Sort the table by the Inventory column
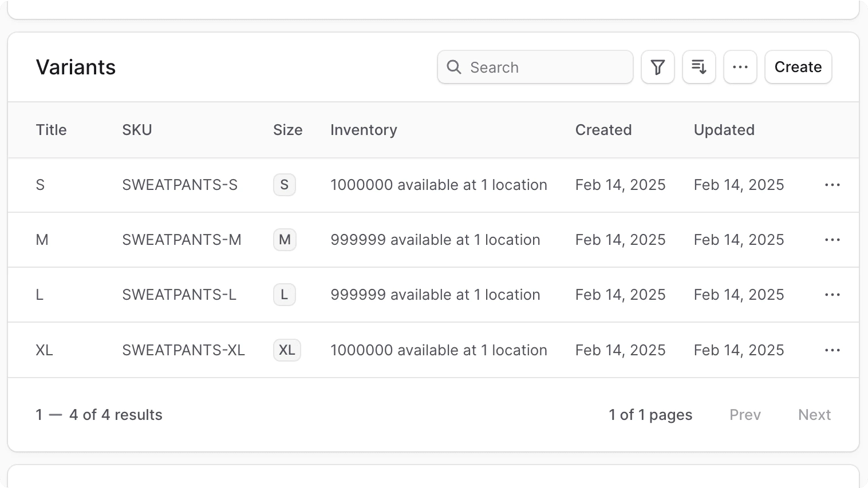Viewport: 868px width, 488px height. point(364,130)
